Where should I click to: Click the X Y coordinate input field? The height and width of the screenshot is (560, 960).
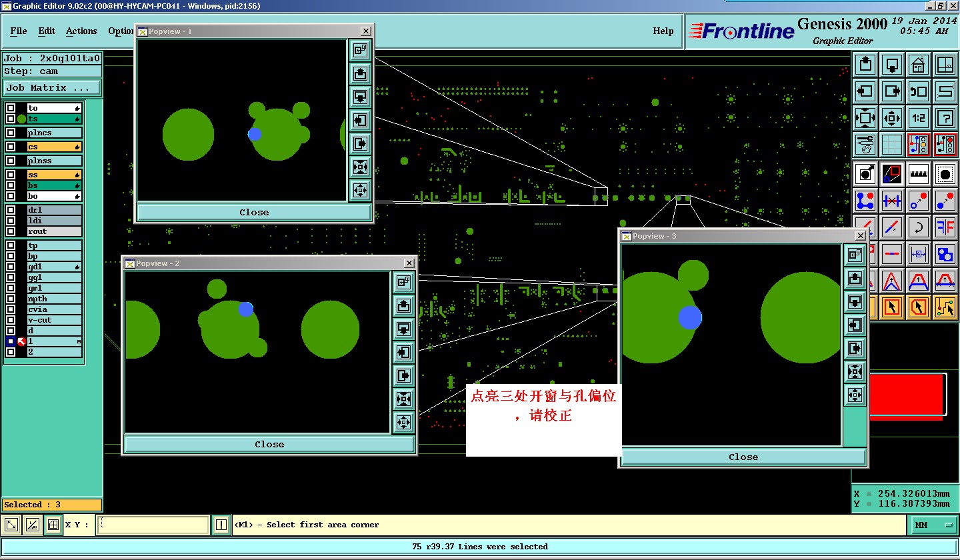pyautogui.click(x=153, y=525)
